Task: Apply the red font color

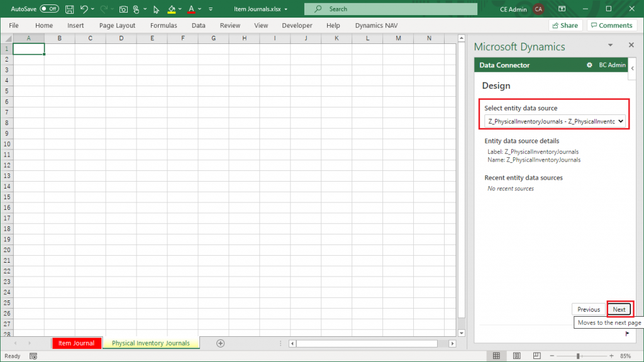Action: click(x=191, y=9)
